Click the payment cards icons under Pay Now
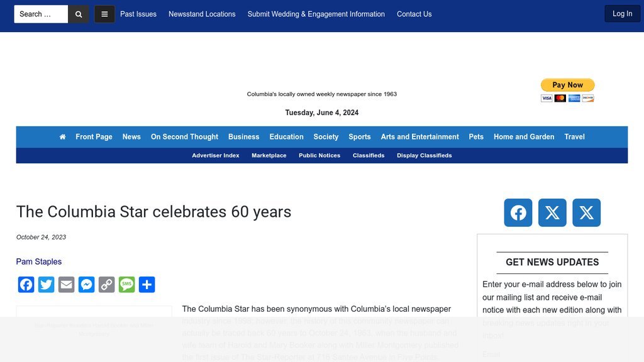This screenshot has height=362, width=644. [568, 98]
